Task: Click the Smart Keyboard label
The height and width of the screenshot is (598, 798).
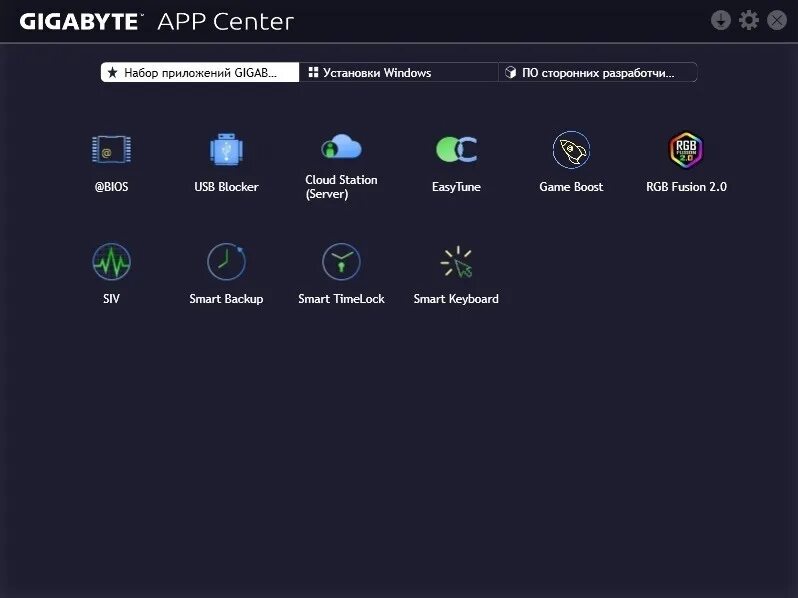Action: (x=457, y=299)
